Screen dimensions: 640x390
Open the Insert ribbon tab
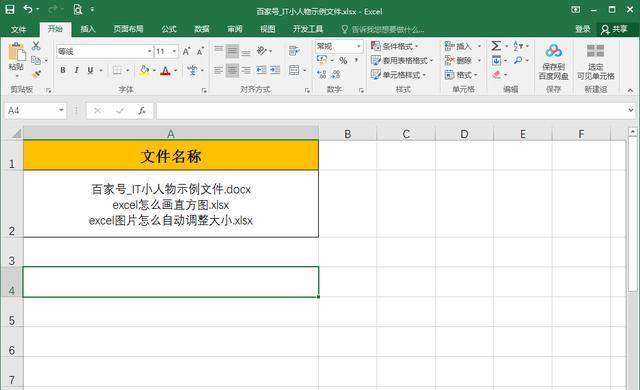(x=88, y=29)
